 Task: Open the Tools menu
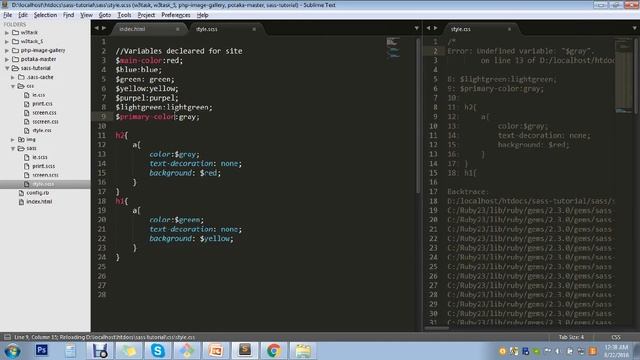[x=124, y=15]
